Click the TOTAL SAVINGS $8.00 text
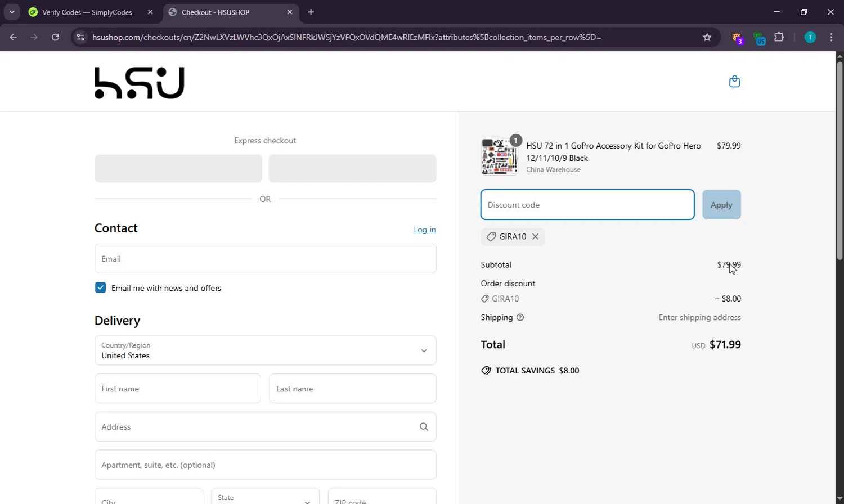The width and height of the screenshot is (844, 504). tap(537, 371)
